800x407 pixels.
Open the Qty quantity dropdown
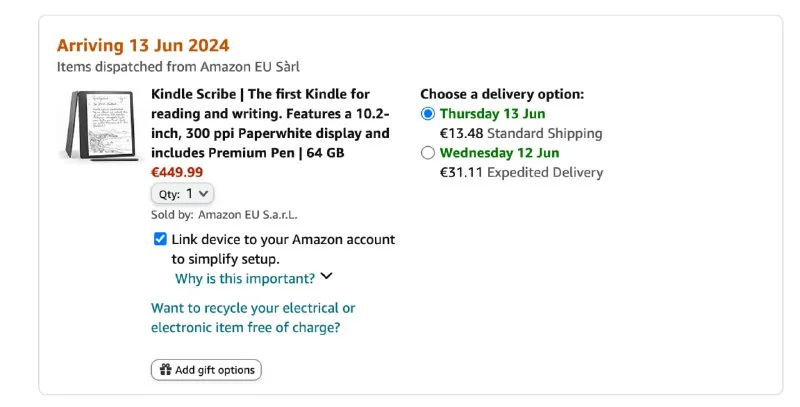click(x=182, y=194)
